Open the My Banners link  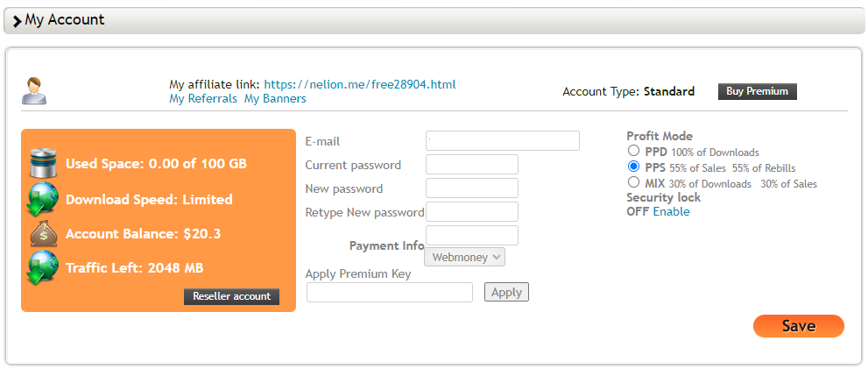[275, 99]
